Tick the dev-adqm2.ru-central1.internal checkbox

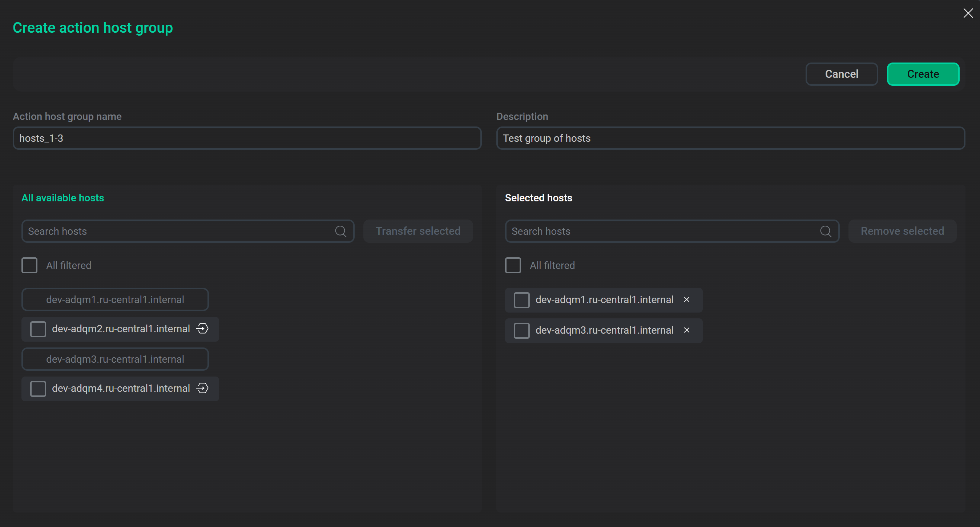pyautogui.click(x=38, y=329)
